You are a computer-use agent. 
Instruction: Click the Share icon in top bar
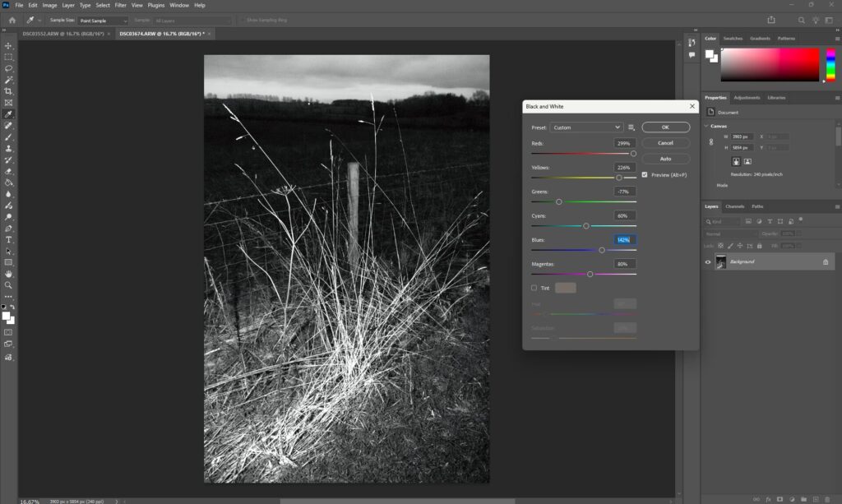pos(771,20)
